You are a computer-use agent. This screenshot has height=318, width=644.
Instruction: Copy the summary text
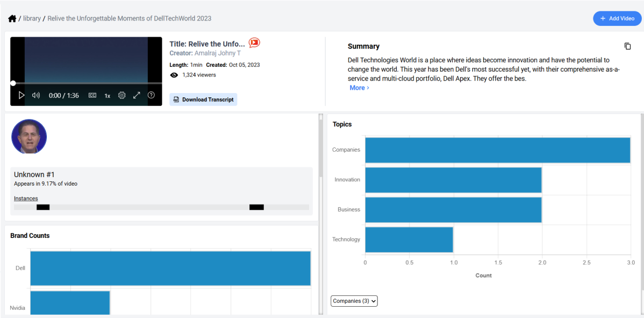(x=627, y=46)
